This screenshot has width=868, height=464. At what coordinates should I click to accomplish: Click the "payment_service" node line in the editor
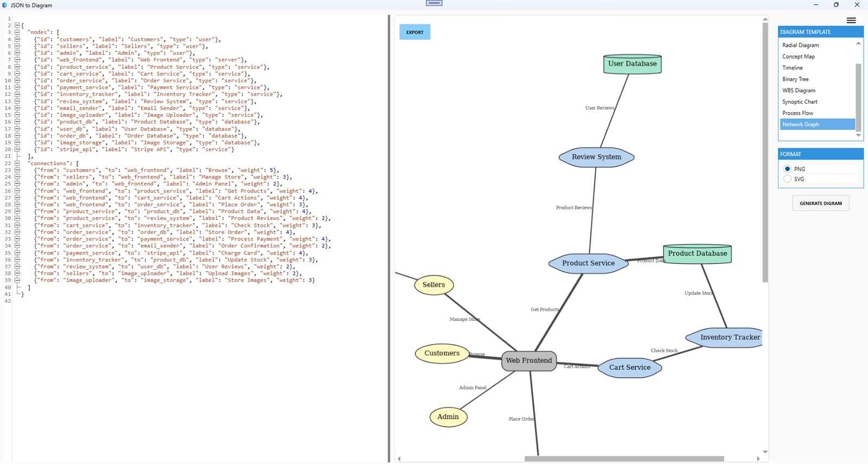click(x=152, y=87)
